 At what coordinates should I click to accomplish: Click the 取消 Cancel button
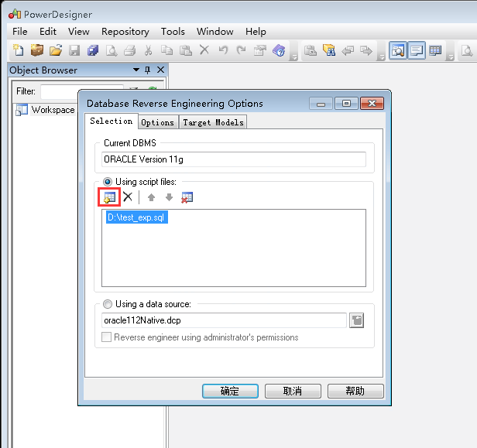point(293,391)
